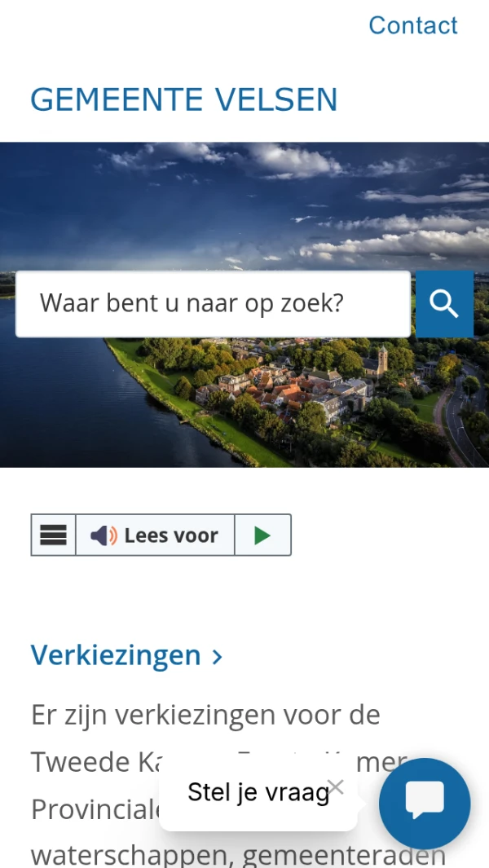
Task: Click the 'Stel je vraag' chat bubble text
Action: pyautogui.click(x=258, y=792)
